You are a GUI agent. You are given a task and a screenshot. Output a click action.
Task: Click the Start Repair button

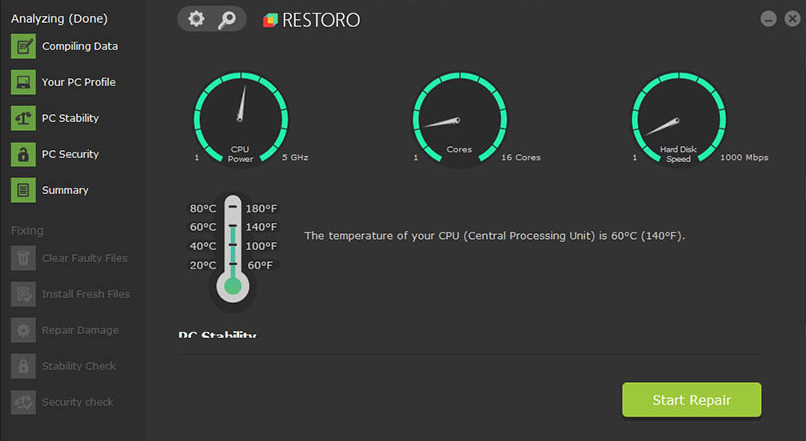point(691,399)
